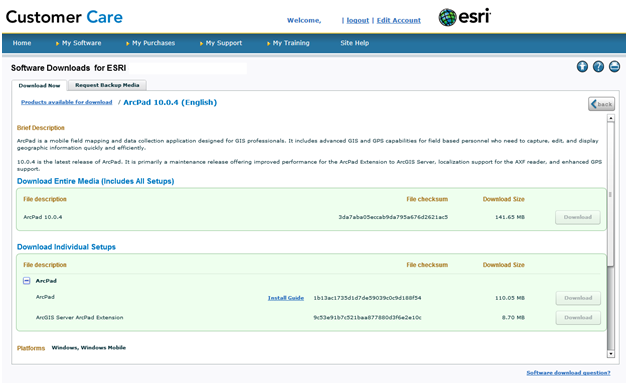This screenshot has width=628, height=385.
Task: Go to Home in navigation bar
Action: pyautogui.click(x=22, y=43)
